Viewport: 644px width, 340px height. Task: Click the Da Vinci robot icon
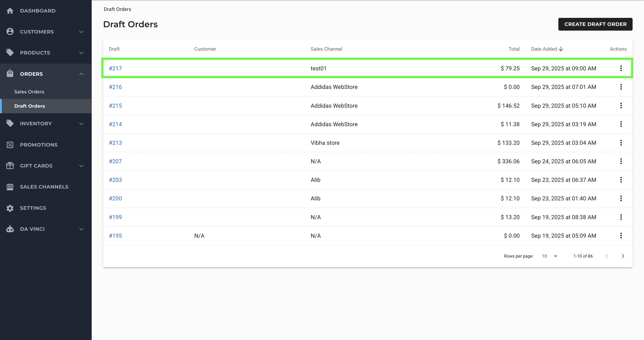(10, 229)
